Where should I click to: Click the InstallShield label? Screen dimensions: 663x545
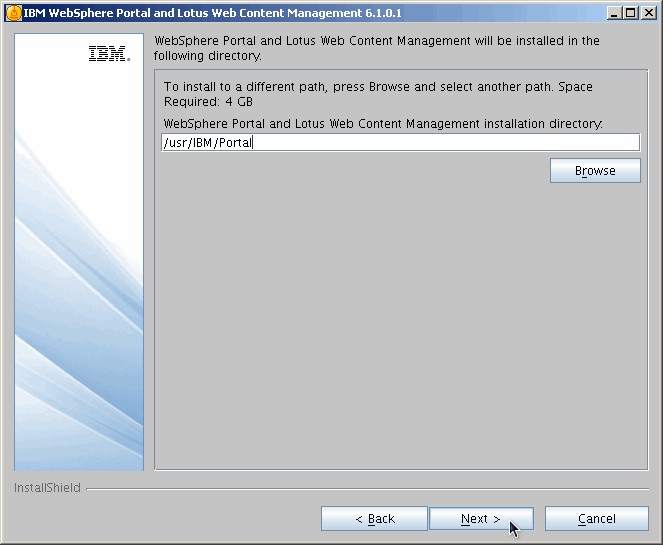pos(47,489)
